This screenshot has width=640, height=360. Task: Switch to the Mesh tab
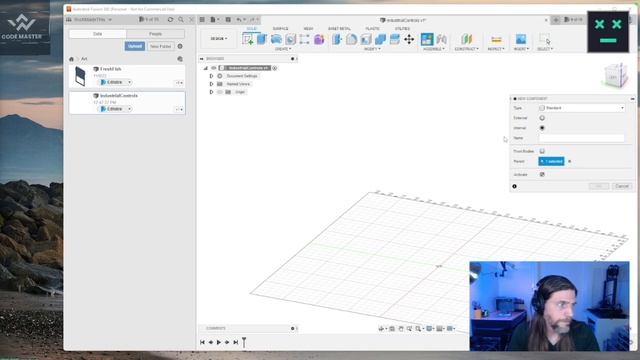click(x=309, y=29)
